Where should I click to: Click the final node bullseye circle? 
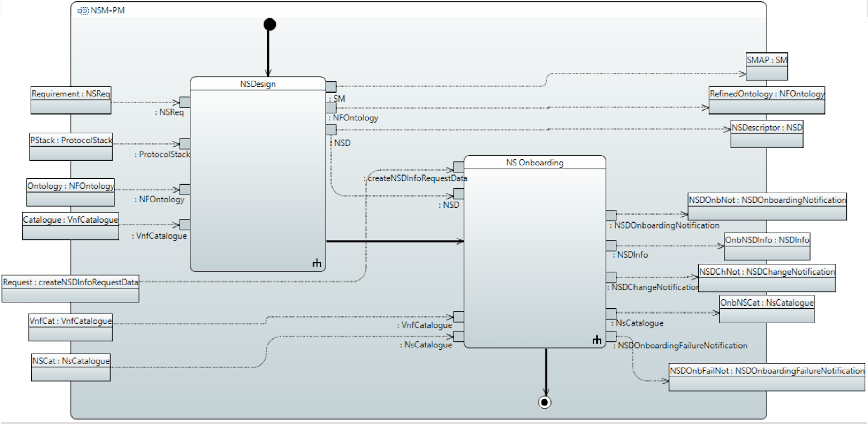point(545,402)
